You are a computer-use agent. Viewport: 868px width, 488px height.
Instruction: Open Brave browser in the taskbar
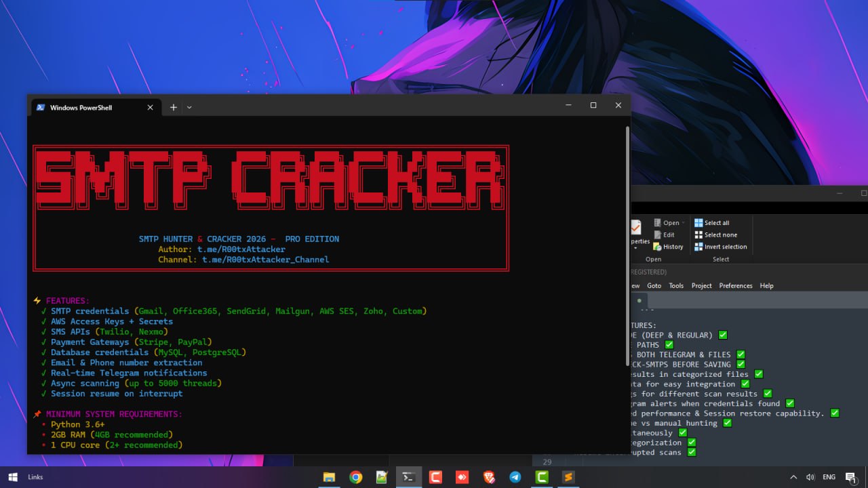pos(489,477)
